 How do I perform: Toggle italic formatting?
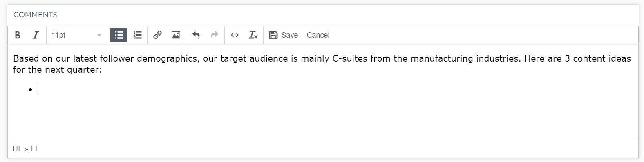pos(36,35)
